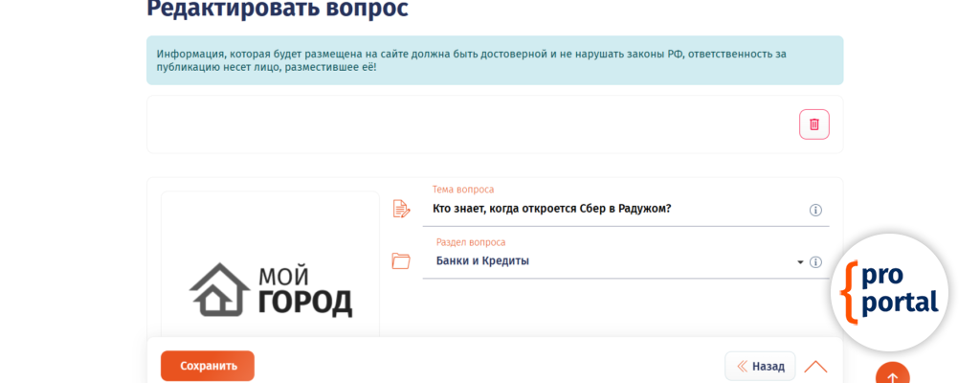
Task: Select the Мой Город logo image
Action: click(x=271, y=289)
